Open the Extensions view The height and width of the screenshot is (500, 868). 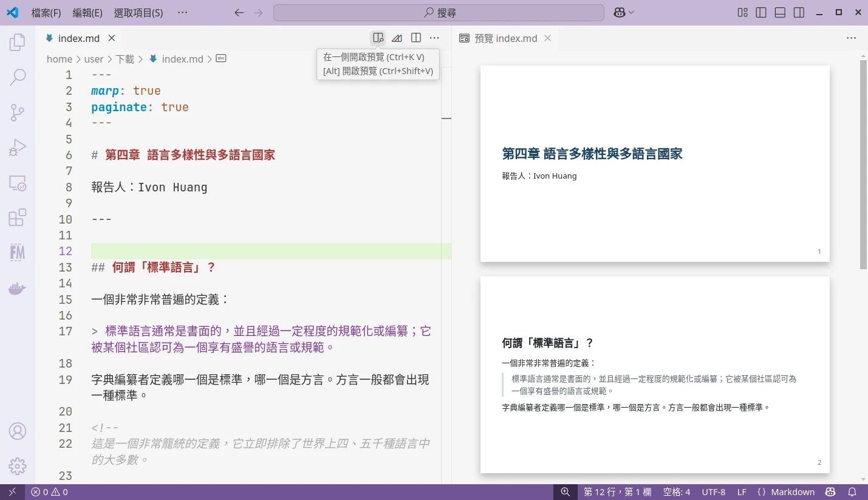click(x=18, y=217)
